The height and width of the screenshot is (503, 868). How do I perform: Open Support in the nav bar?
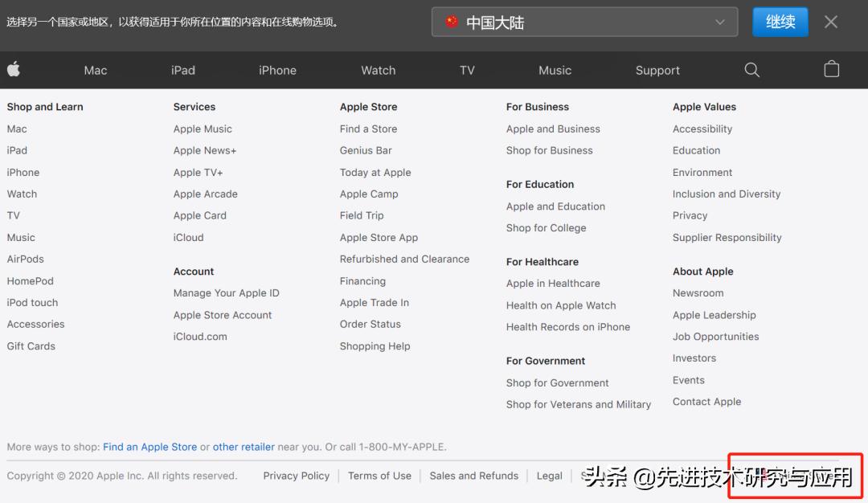pyautogui.click(x=657, y=70)
